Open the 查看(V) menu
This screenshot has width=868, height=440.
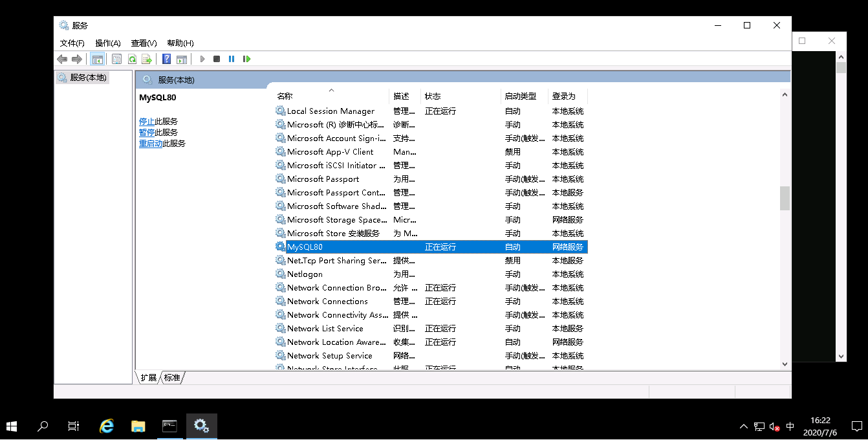[x=144, y=43]
